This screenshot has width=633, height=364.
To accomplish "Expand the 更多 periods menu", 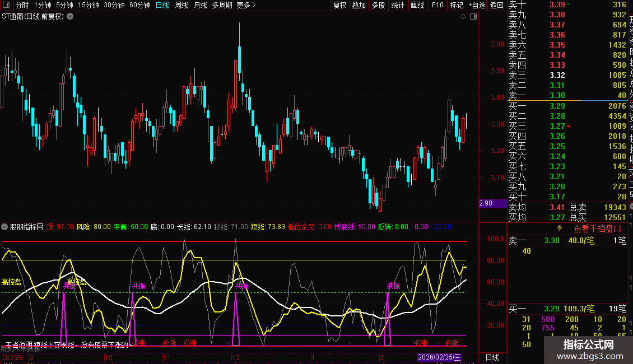I will pos(246,5).
